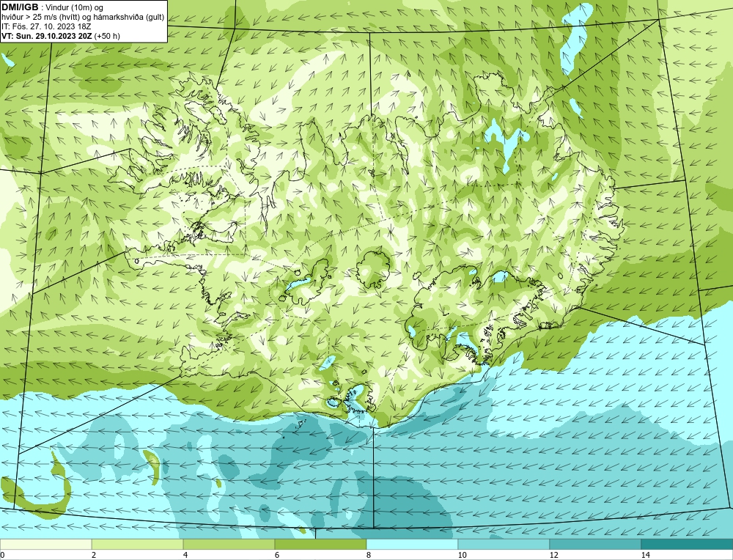Click the darkest teal swatch above 14
Screen dimensions: 733x560
688,544
